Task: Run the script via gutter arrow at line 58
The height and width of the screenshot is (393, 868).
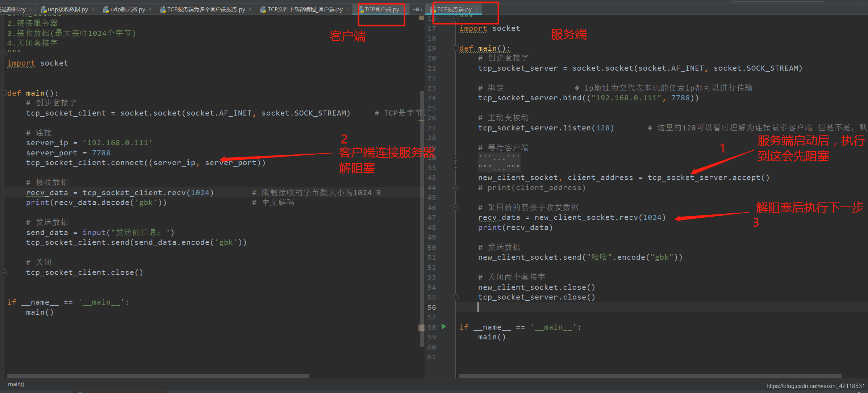Action: [443, 327]
